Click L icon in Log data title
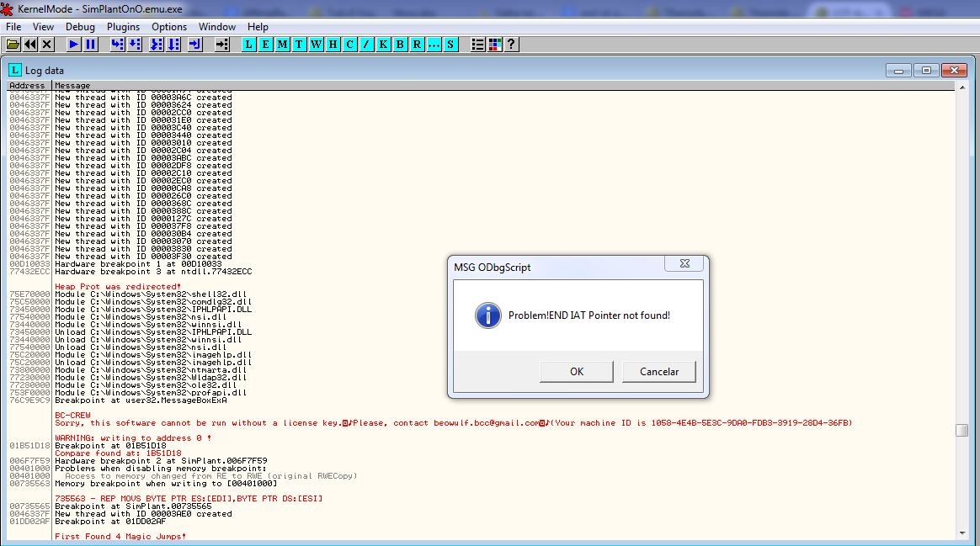 pyautogui.click(x=15, y=70)
